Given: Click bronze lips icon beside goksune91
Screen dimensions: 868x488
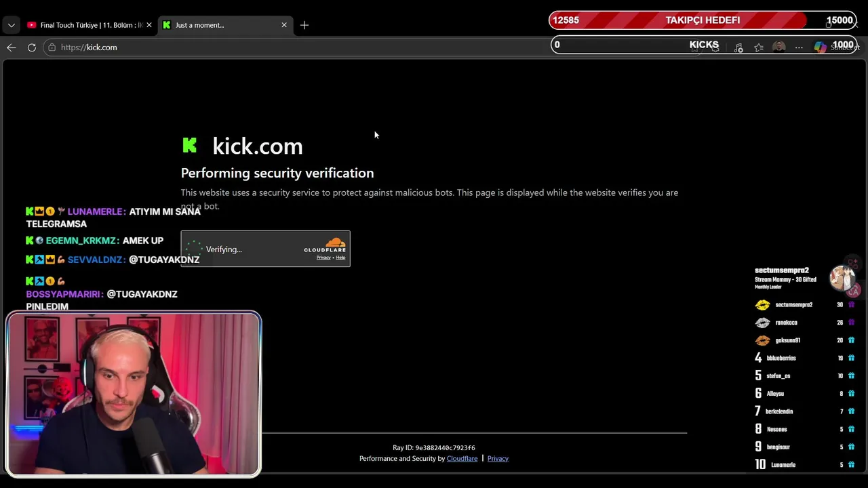Looking at the screenshot, I should pyautogui.click(x=763, y=340).
